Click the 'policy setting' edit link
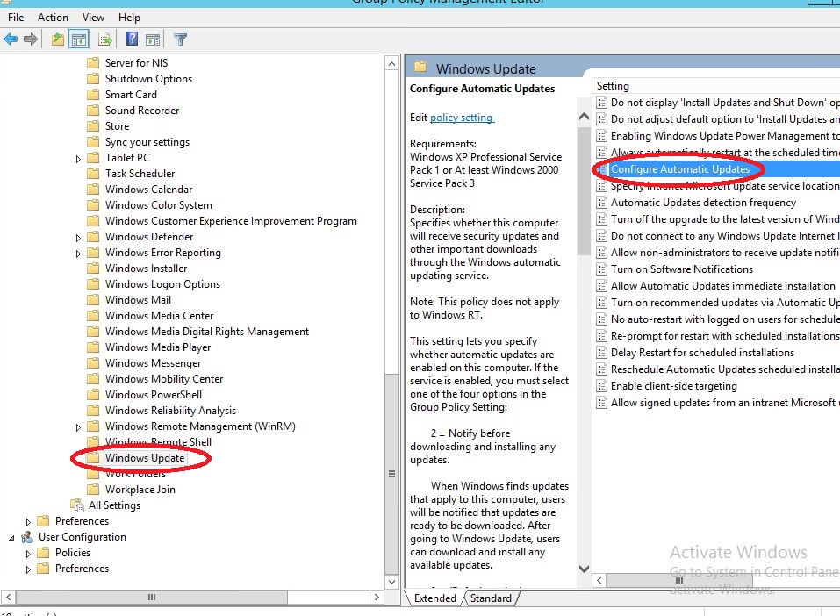 [x=462, y=118]
